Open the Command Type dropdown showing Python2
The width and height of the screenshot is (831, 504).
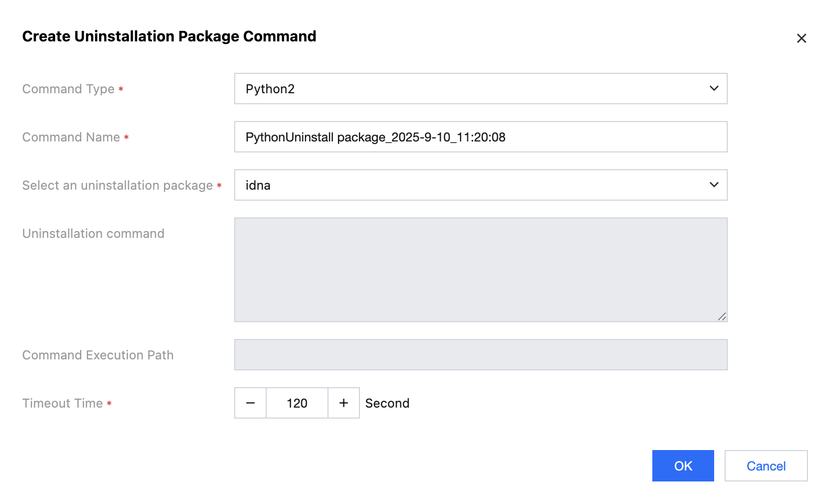[x=472, y=89]
